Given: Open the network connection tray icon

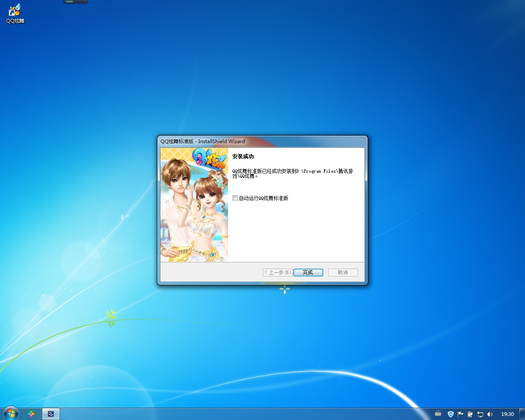Looking at the screenshot, I should tap(480, 414).
